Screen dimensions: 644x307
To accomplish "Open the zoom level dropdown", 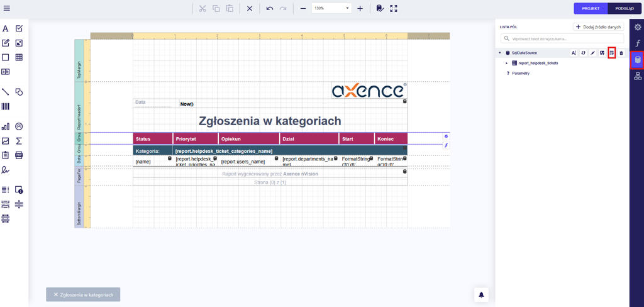I will click(347, 9).
